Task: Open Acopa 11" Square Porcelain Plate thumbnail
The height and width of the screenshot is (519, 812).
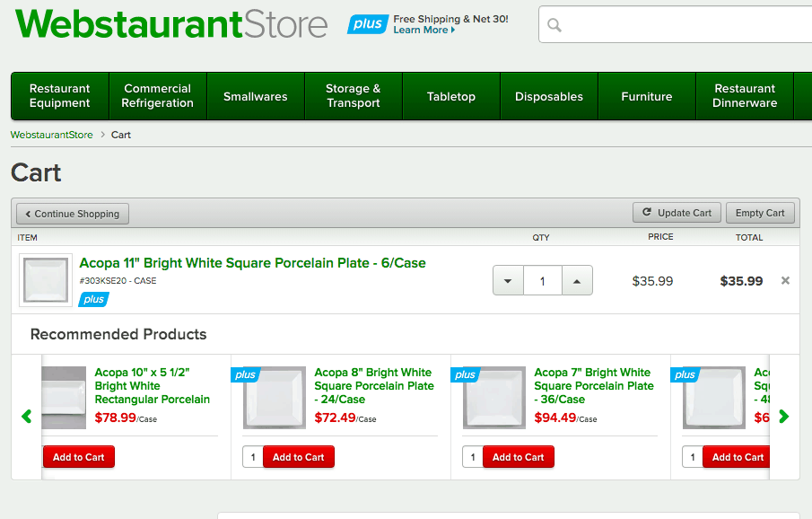Action: click(x=46, y=280)
